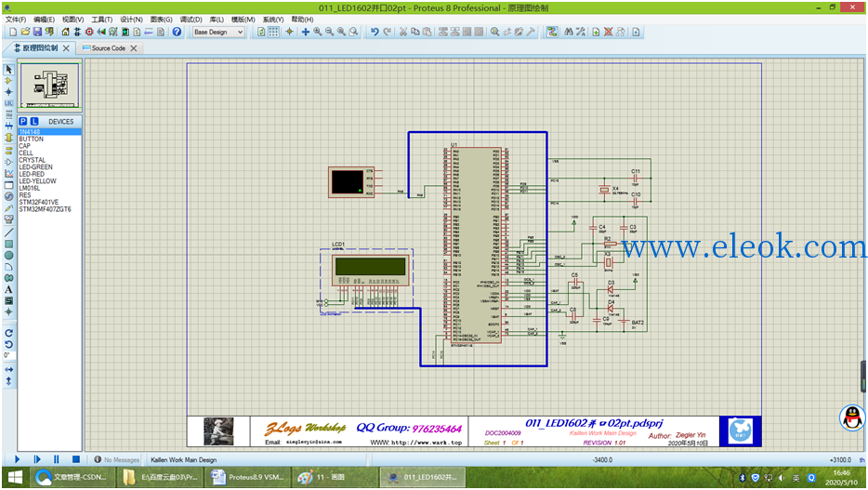Viewport: 868px width, 490px height.
Task: Select the 2D box drawing tool
Action: 8,245
